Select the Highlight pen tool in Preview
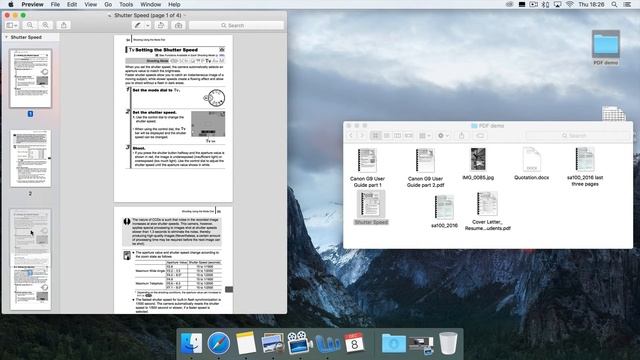This screenshot has height=360, width=640. point(138,25)
